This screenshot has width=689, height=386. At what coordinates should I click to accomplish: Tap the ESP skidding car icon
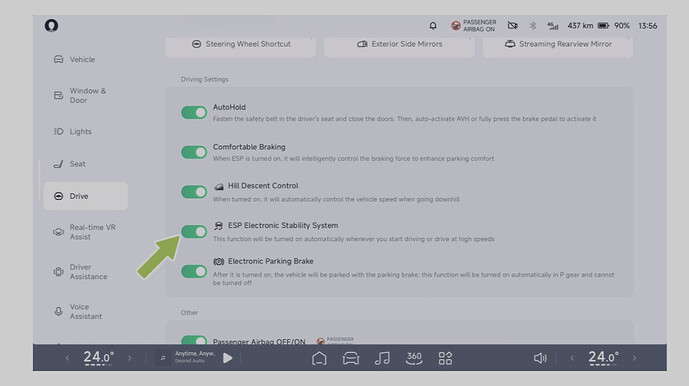218,226
